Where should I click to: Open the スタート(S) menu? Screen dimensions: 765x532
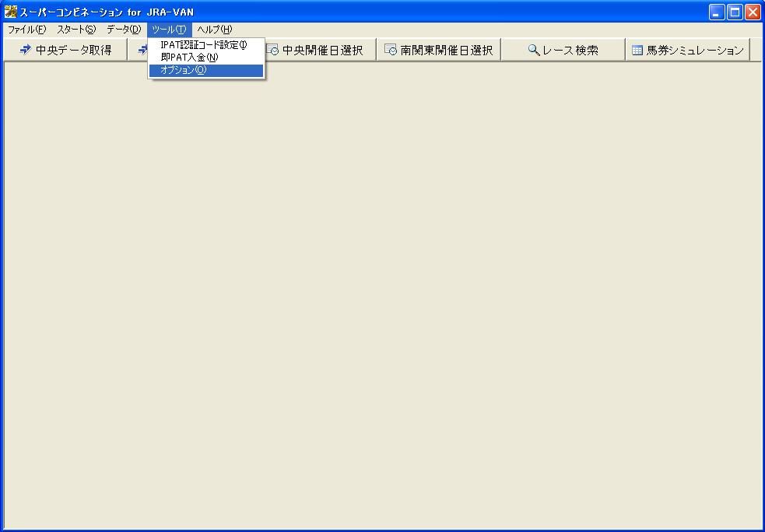click(76, 30)
